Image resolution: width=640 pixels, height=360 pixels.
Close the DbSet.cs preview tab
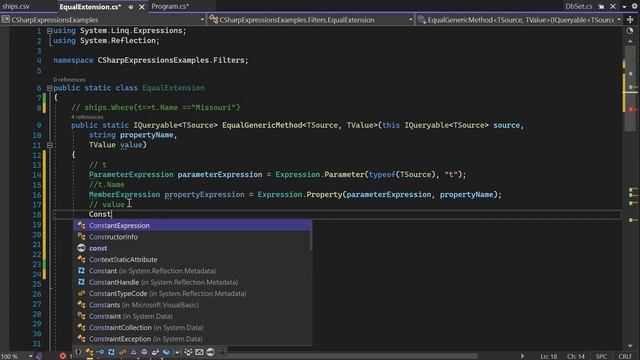click(613, 7)
